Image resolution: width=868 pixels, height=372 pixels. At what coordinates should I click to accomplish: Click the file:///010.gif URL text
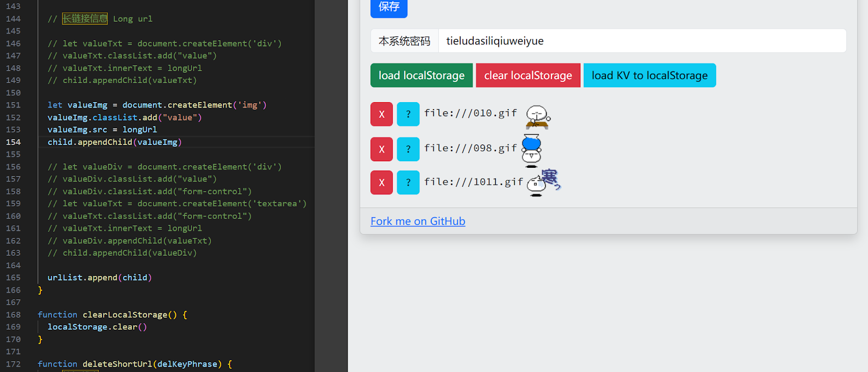(x=470, y=114)
